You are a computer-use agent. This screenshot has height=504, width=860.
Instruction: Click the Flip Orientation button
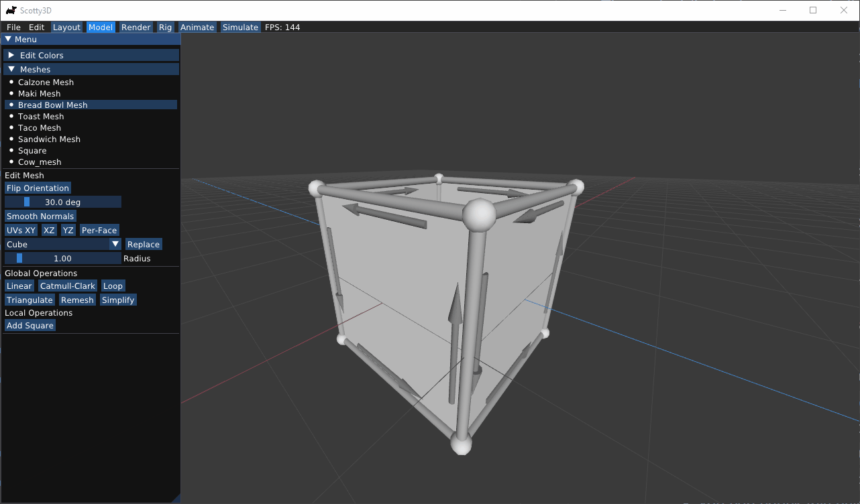38,188
